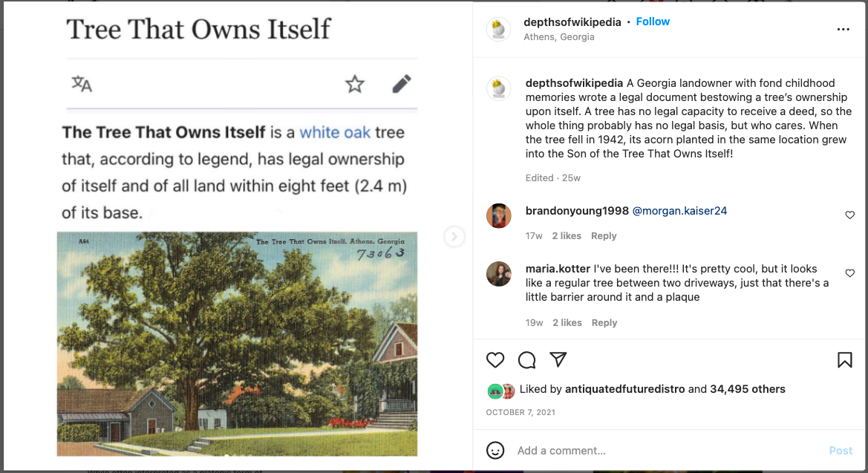Open antiquatedfuturedistro profile link
Viewport: 868px width, 473px height.
[x=624, y=389]
